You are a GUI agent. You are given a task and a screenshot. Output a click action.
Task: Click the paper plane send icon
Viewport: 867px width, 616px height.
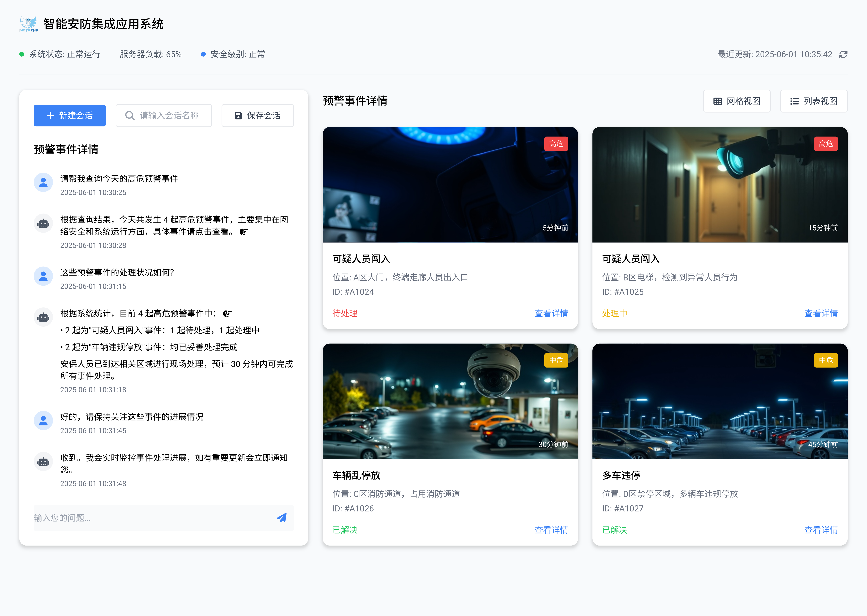click(x=282, y=518)
